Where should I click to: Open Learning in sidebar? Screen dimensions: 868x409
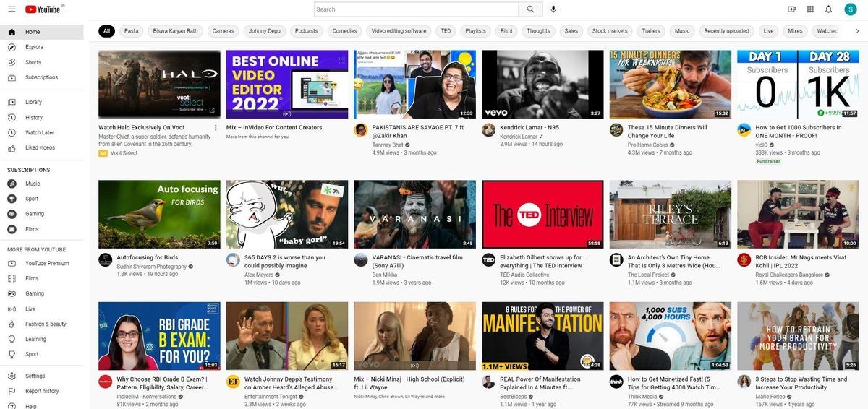click(42, 339)
